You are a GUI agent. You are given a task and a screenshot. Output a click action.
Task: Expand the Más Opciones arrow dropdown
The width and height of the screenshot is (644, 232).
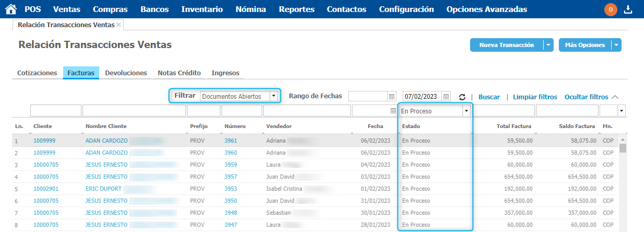click(x=616, y=45)
